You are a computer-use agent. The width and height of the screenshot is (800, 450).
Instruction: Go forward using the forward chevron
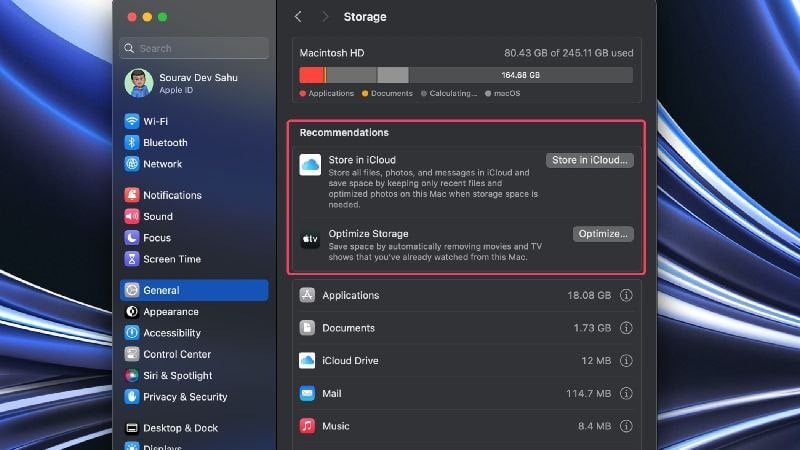(325, 17)
